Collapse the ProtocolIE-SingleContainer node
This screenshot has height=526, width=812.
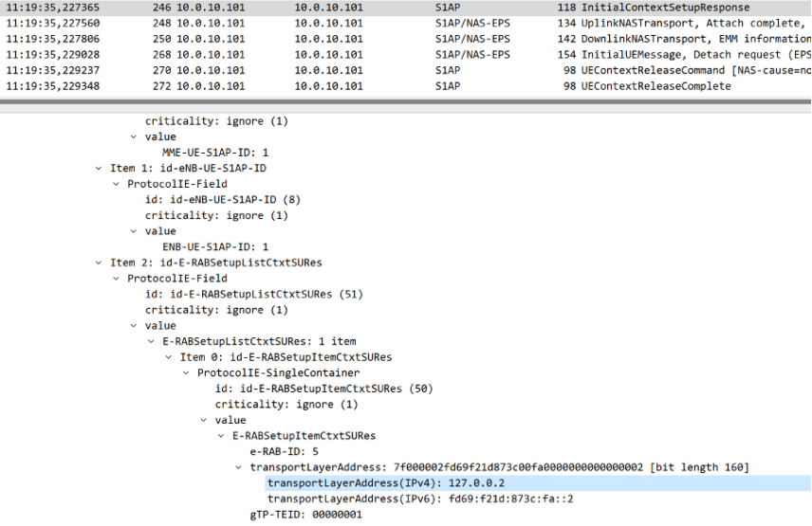pyautogui.click(x=186, y=372)
